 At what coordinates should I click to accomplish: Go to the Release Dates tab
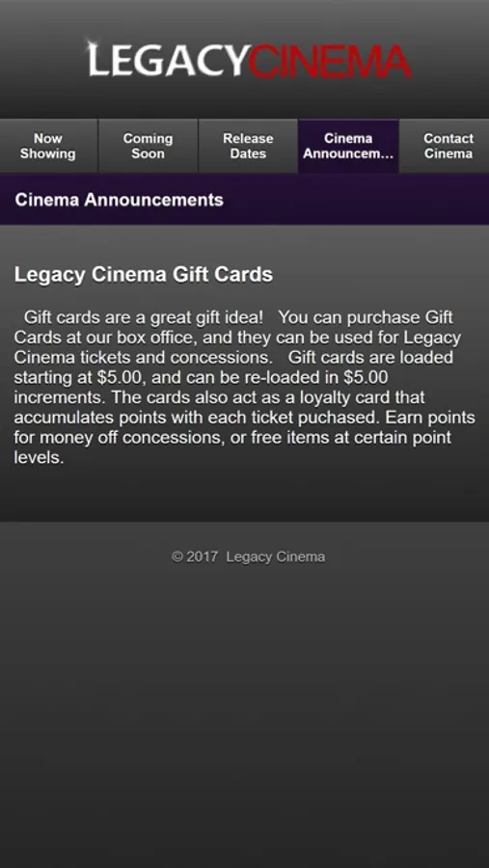pyautogui.click(x=248, y=146)
